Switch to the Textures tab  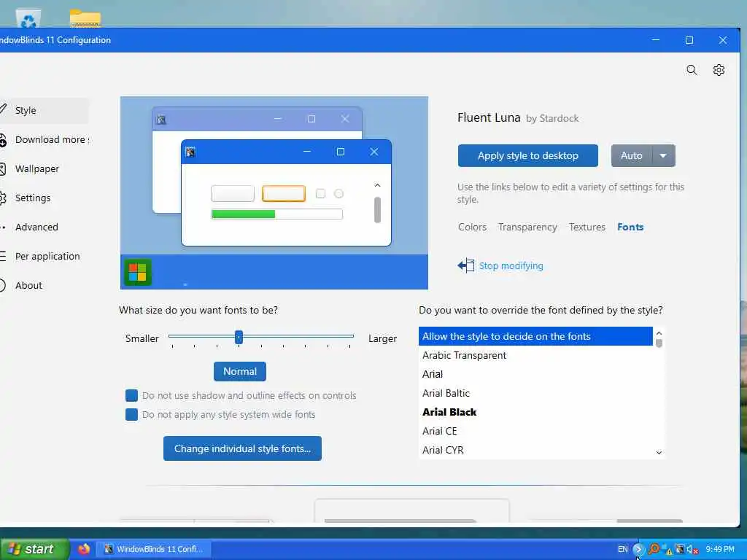(587, 227)
